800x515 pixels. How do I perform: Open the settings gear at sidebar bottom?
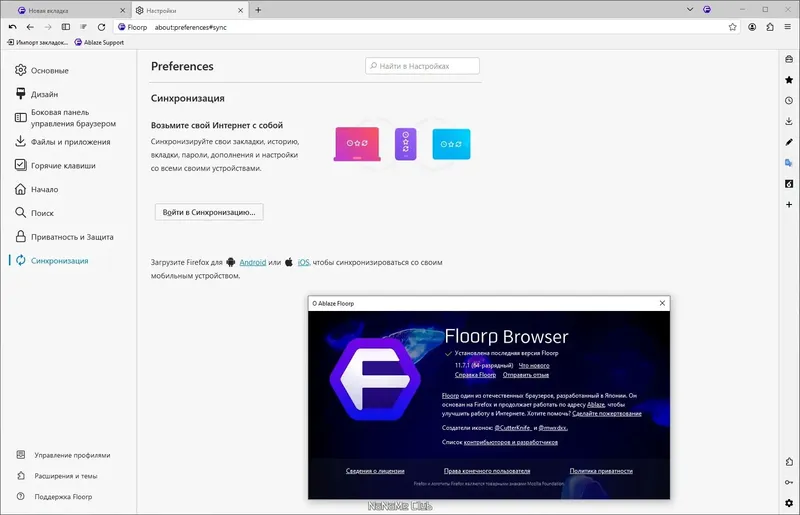789,503
